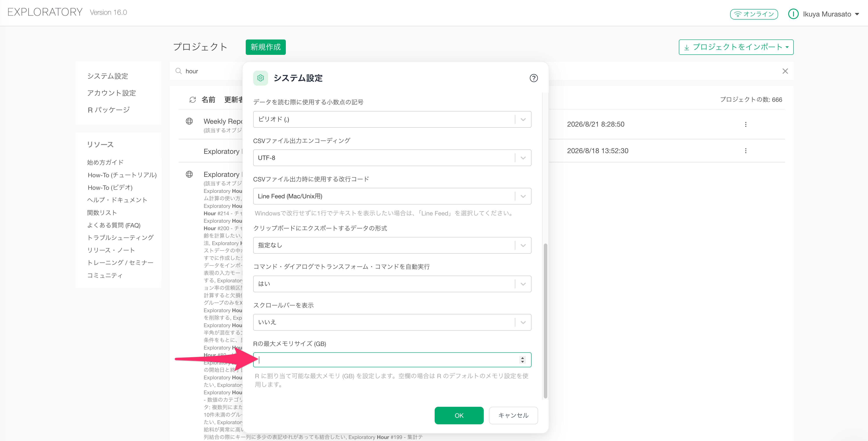
Task: Click the EXPLORATORY logo in the header
Action: (x=45, y=12)
